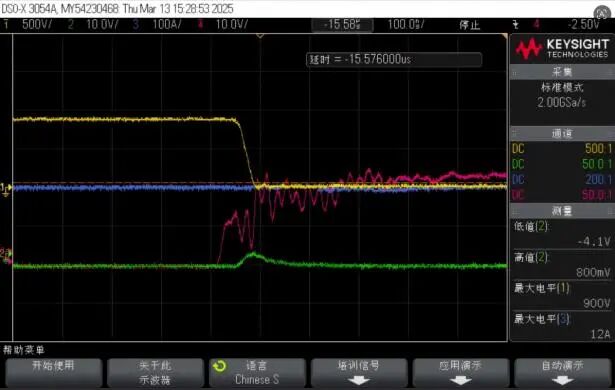The height and width of the screenshot is (390, 615).
Task: Open the 关于此示波器 softkey
Action: pyautogui.click(x=155, y=373)
